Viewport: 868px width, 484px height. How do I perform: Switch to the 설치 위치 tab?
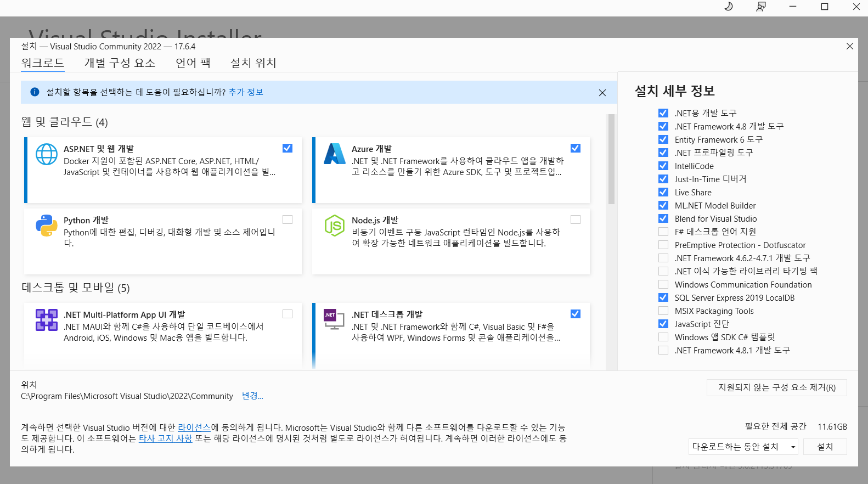[253, 63]
